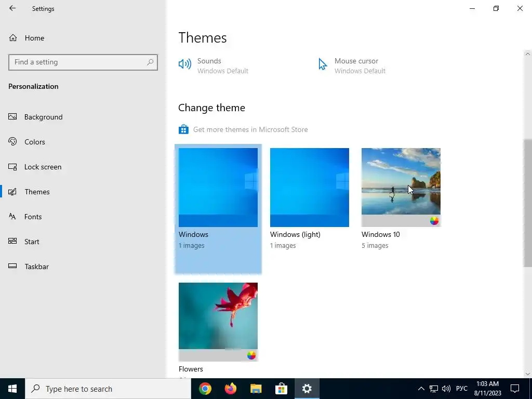
Task: Click the color wheel on Flowers theme
Action: click(251, 355)
